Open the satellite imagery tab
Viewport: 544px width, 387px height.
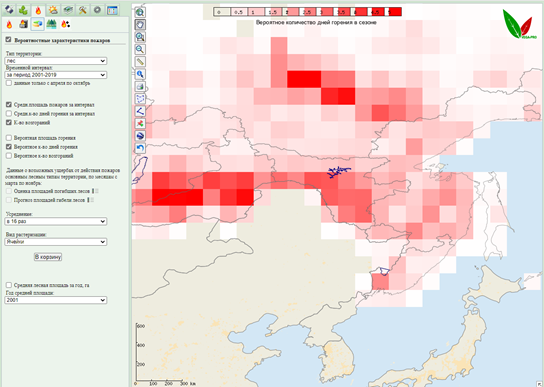click(9, 10)
